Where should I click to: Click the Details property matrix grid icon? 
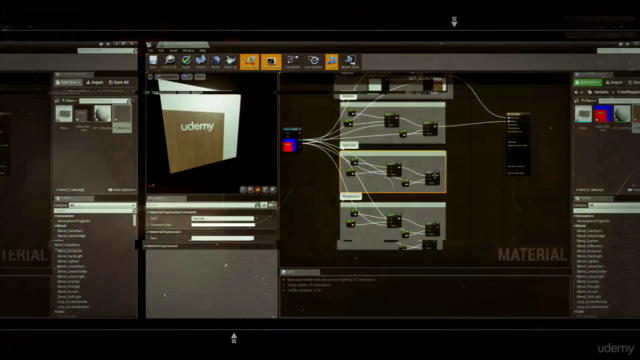pos(264,205)
